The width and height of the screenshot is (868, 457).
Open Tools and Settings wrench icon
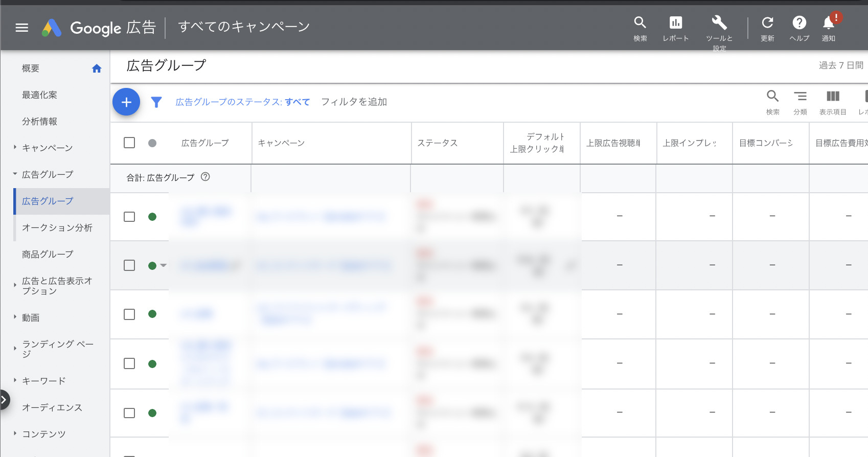click(719, 23)
